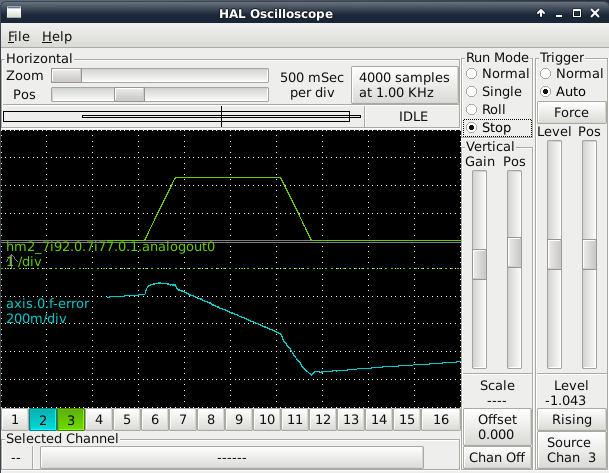
Task: Select Normal trigger mode
Action: (571, 73)
